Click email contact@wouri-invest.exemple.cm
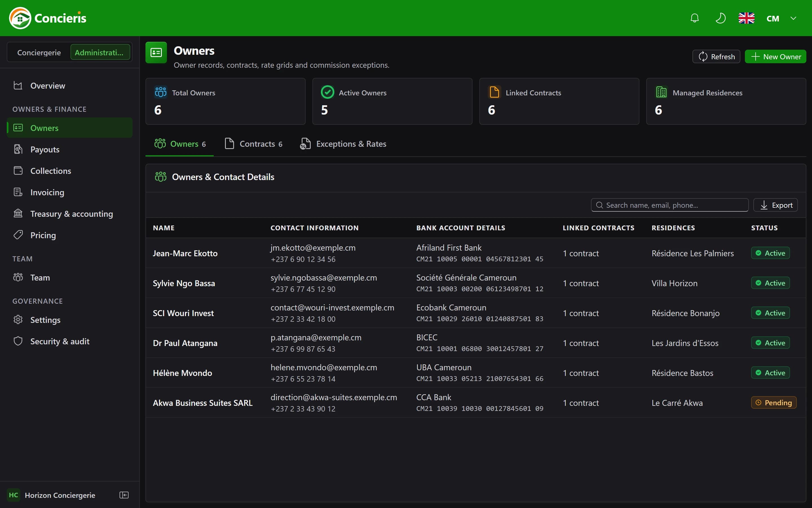Viewport: 812px width, 508px height. 332,307
